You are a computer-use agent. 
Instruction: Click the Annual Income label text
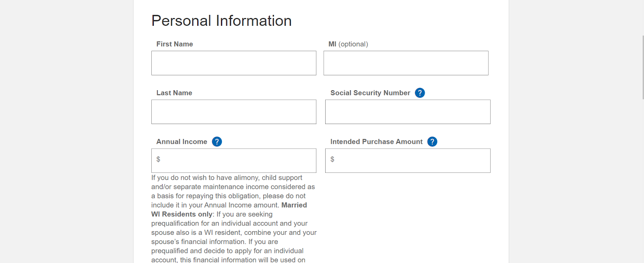(x=182, y=142)
